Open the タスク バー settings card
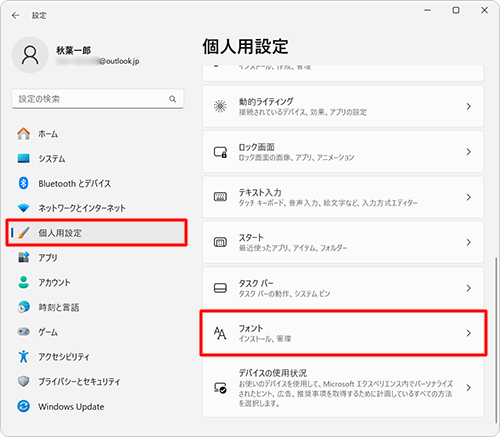This screenshot has height=437, width=500. (343, 288)
